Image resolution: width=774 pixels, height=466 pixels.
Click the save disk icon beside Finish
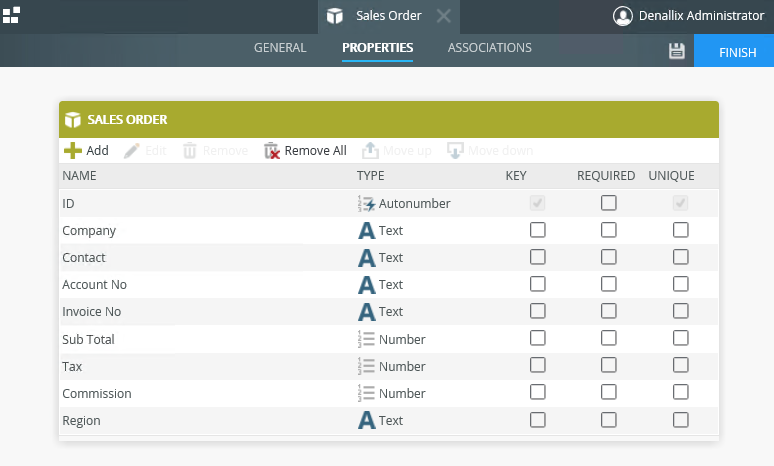tap(676, 51)
